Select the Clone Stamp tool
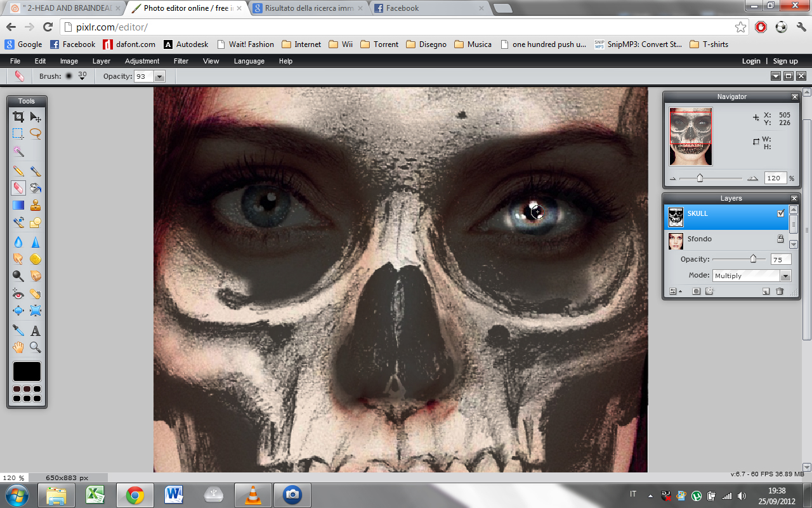The image size is (812, 508). coord(36,205)
